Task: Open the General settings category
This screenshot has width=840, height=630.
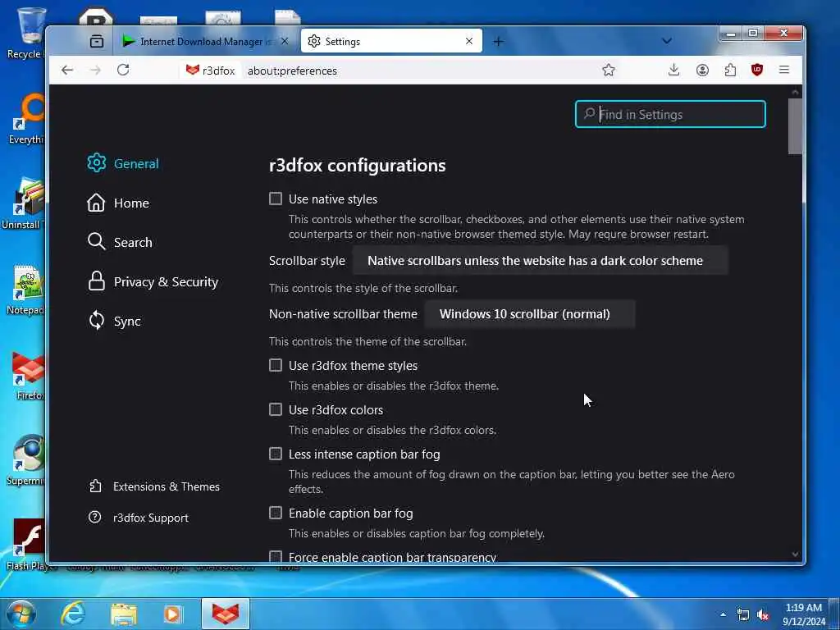Action: [x=123, y=163]
